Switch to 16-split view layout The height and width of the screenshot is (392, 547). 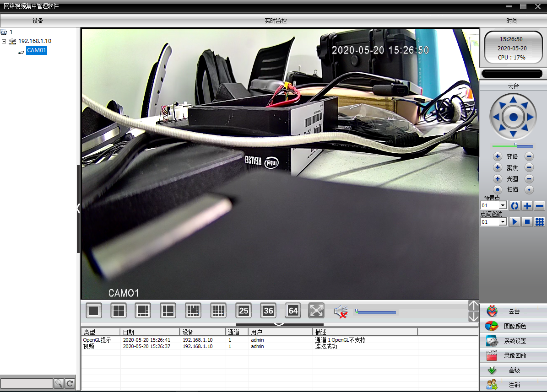218,311
